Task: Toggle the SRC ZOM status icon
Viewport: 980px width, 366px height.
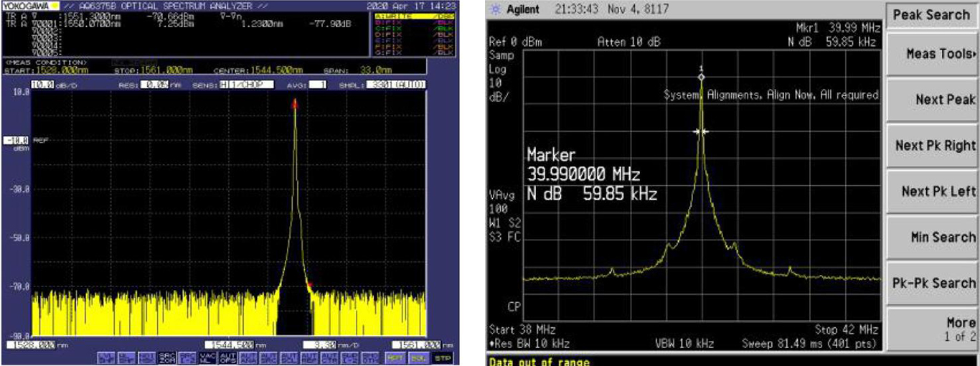Action: click(x=167, y=357)
